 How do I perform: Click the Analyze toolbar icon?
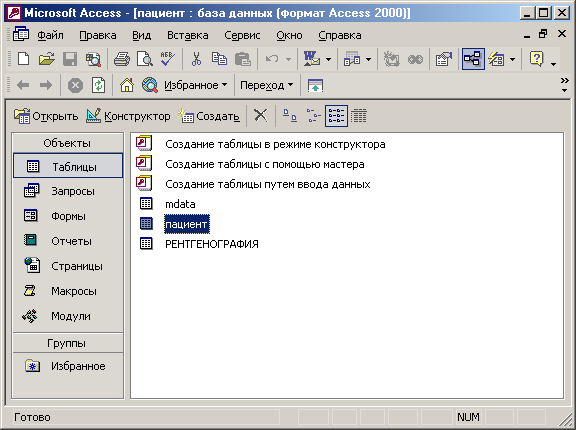point(352,59)
